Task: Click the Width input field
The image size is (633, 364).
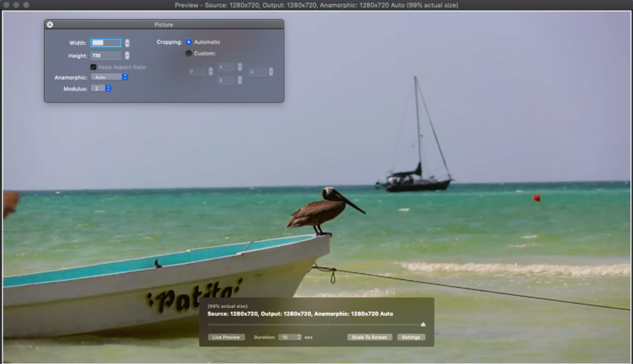Action: click(105, 43)
